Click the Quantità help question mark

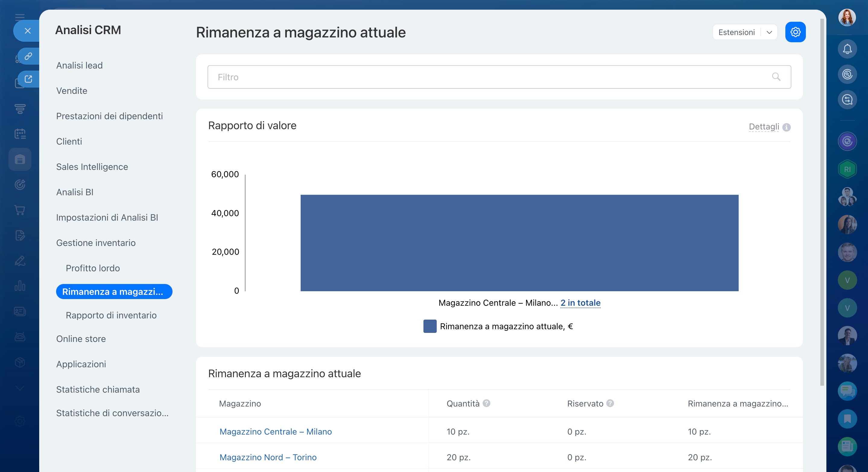point(486,403)
